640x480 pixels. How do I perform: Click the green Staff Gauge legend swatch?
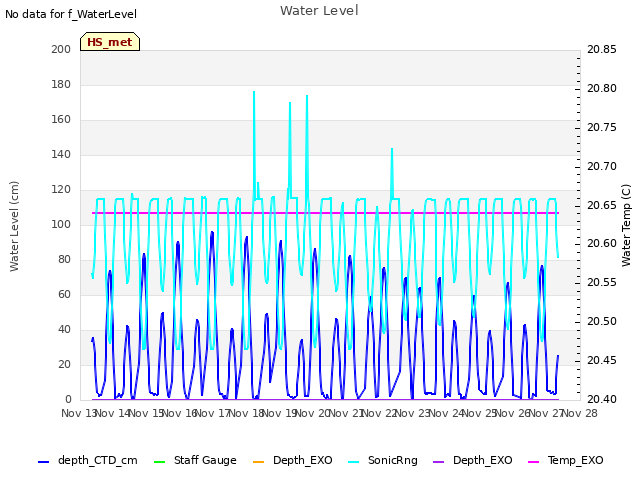159,462
